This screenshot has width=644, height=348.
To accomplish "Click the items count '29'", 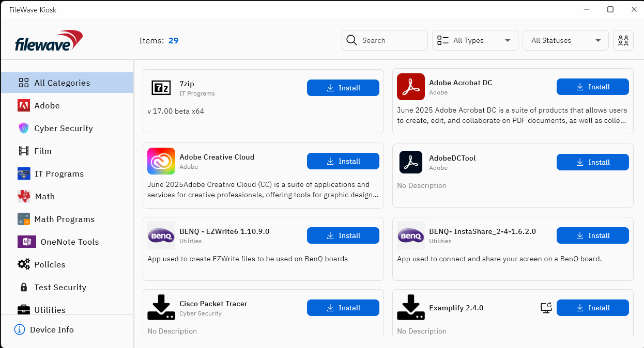I will pyautogui.click(x=173, y=40).
